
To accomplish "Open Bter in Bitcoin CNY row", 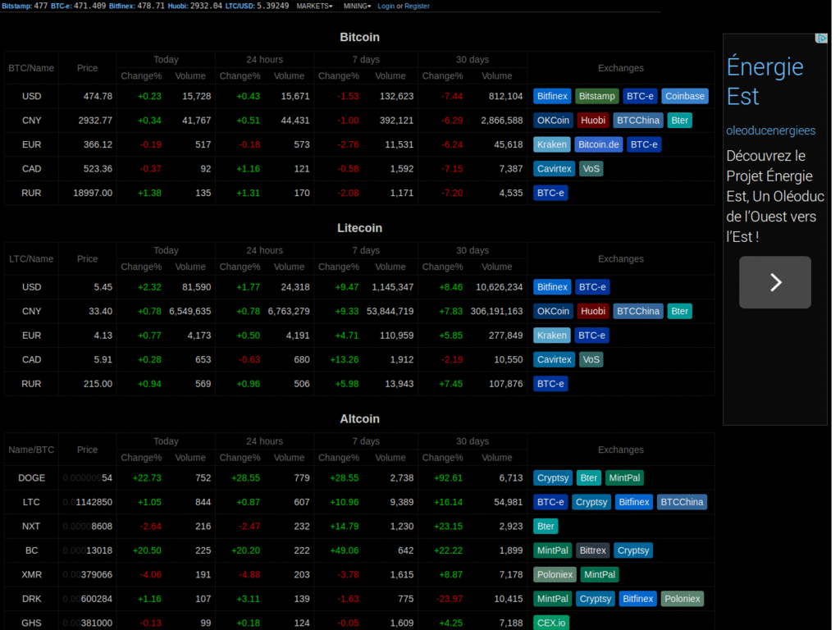I will 679,121.
